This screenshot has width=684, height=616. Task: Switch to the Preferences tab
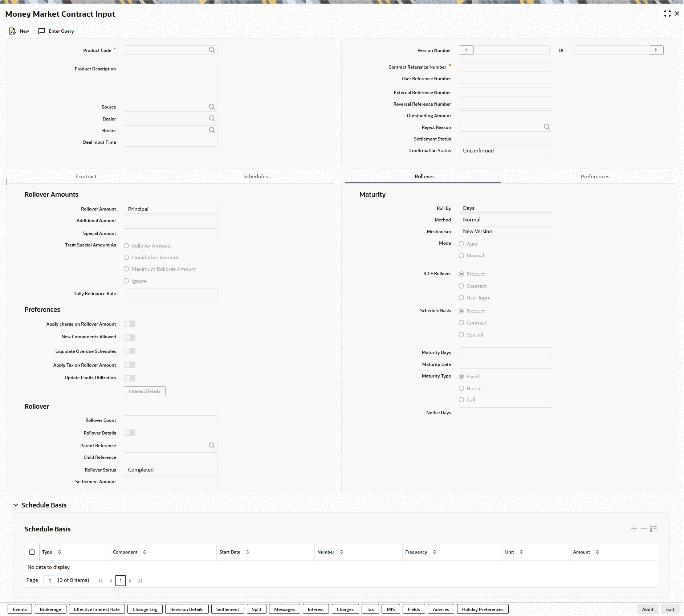click(x=595, y=176)
